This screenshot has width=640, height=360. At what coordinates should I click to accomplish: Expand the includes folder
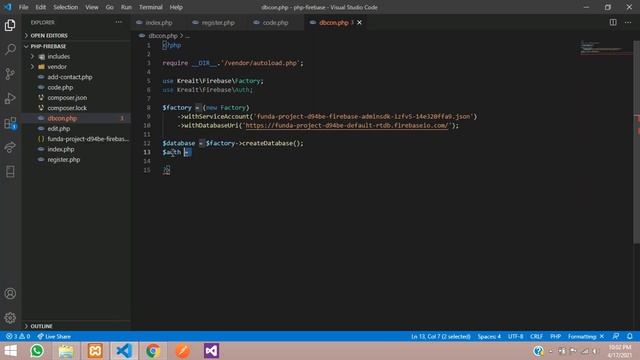click(77, 56)
